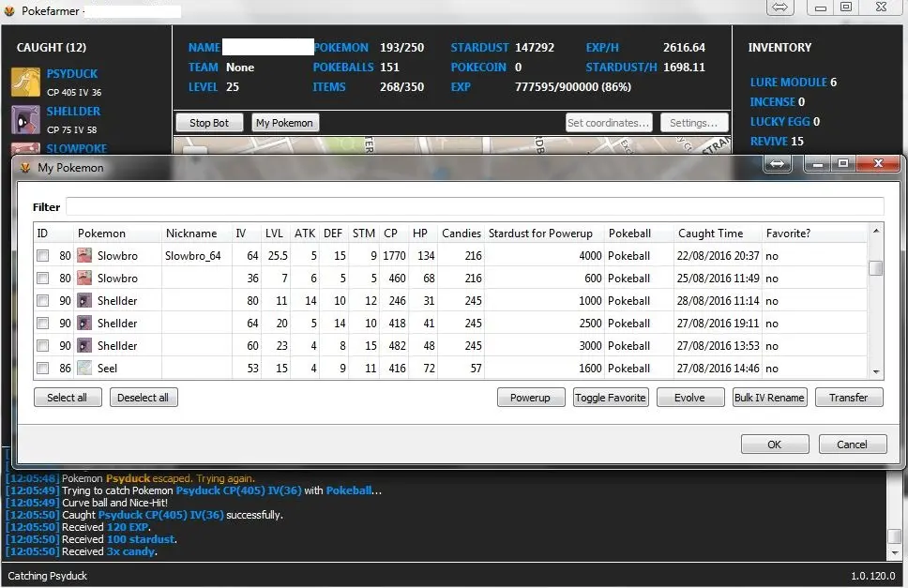Click the Set coordinates... field
This screenshot has height=588, width=908.
pos(609,123)
